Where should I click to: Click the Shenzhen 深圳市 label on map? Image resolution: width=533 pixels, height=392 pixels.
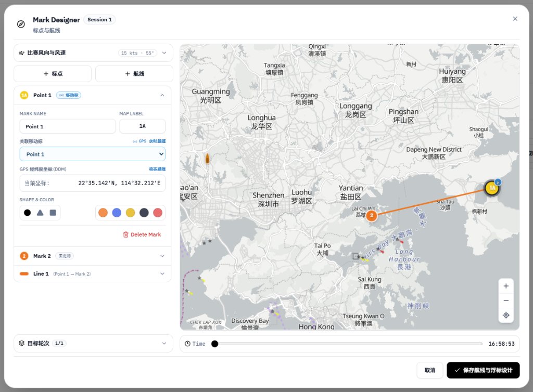pos(268,200)
